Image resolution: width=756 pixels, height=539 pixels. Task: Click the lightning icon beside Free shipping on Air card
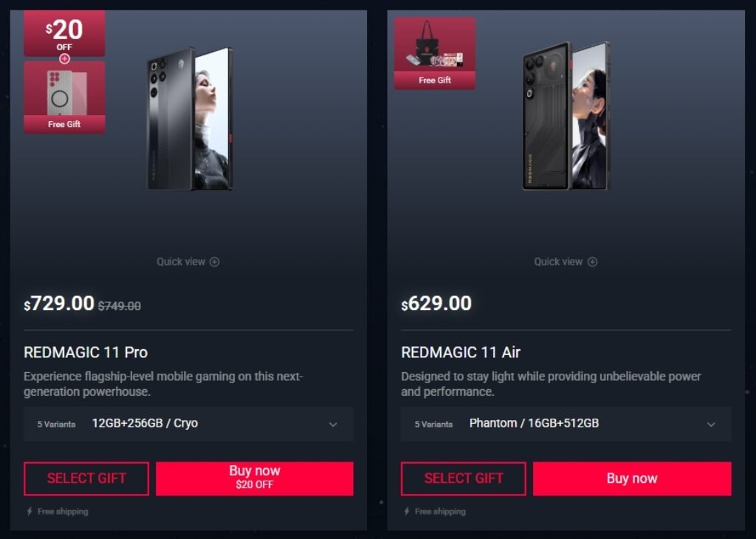(x=407, y=511)
